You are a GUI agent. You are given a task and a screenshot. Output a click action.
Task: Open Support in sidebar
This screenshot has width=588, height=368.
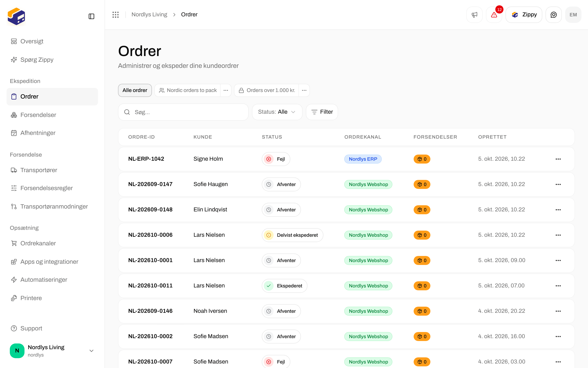point(52,328)
